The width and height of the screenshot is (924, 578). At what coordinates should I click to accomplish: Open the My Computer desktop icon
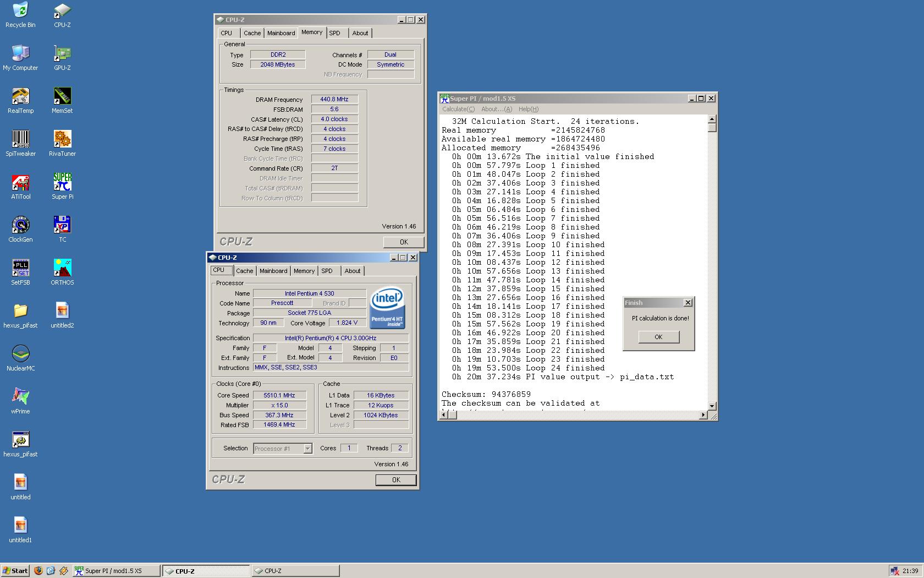pyautogui.click(x=20, y=58)
